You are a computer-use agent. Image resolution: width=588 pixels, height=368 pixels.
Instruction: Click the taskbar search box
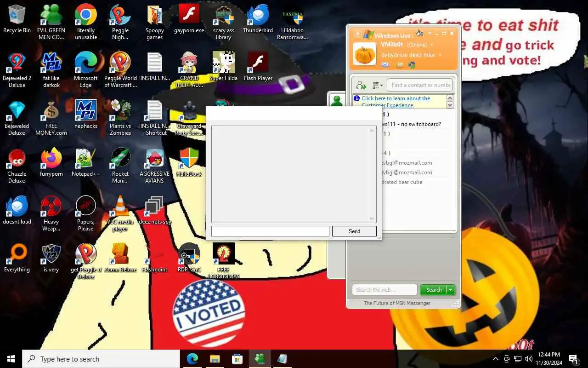click(x=101, y=359)
